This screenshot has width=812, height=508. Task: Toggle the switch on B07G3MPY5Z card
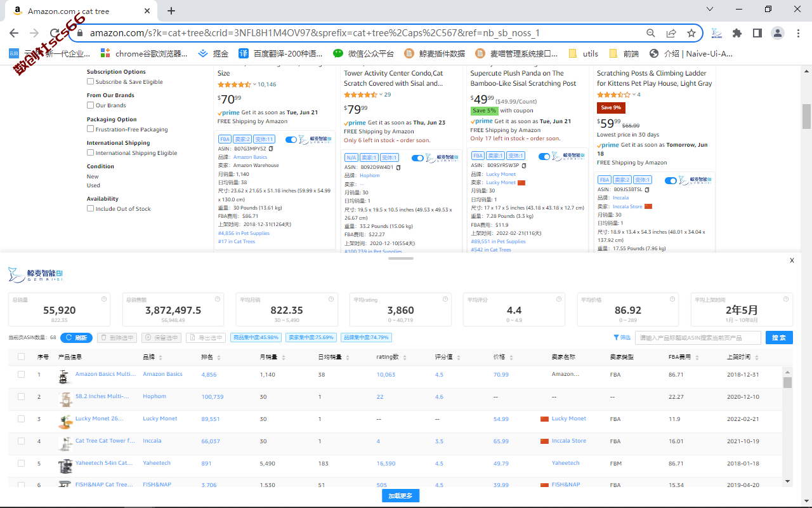(x=291, y=140)
